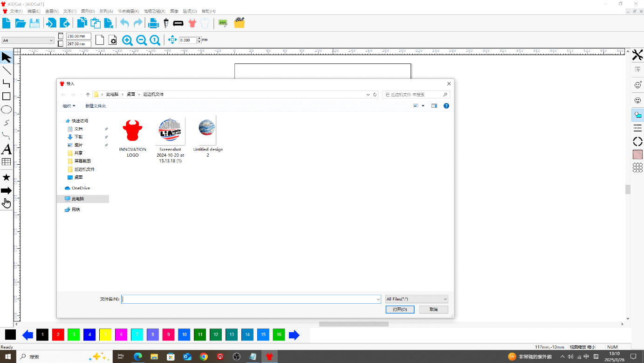644x363 pixels.
Task: Pick the magenta color swatch number 6
Action: tap(121, 335)
